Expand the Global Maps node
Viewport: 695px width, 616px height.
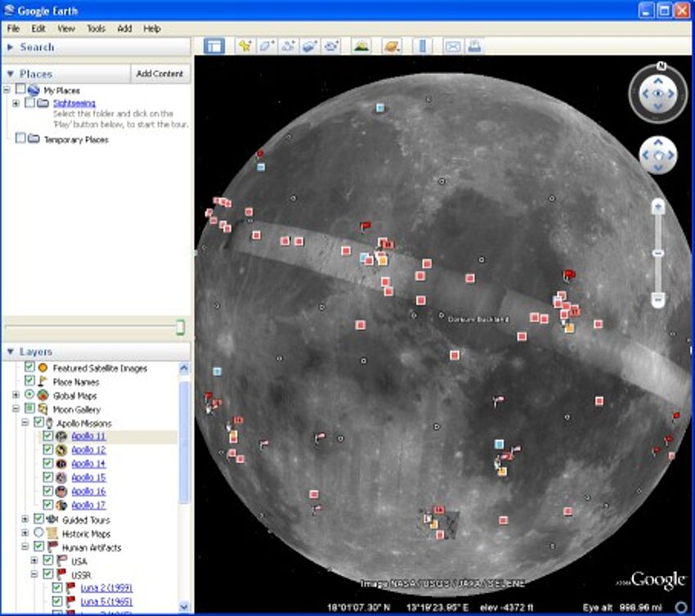[16, 395]
